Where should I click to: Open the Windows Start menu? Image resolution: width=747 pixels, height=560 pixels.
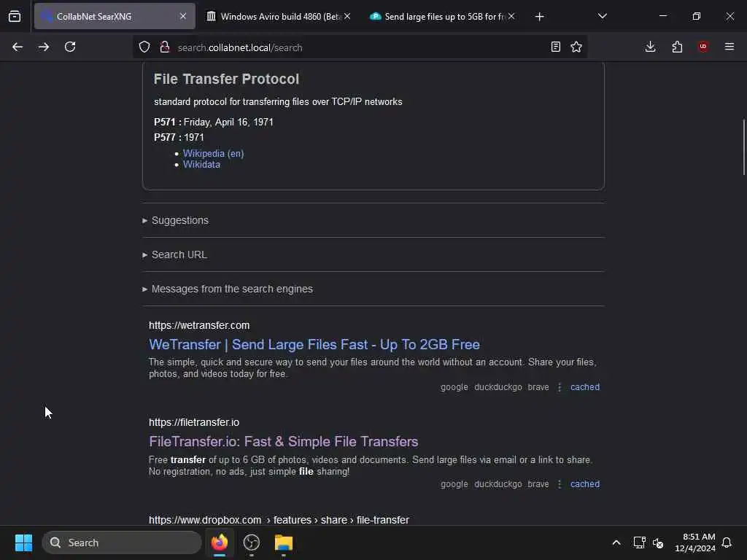tap(23, 542)
